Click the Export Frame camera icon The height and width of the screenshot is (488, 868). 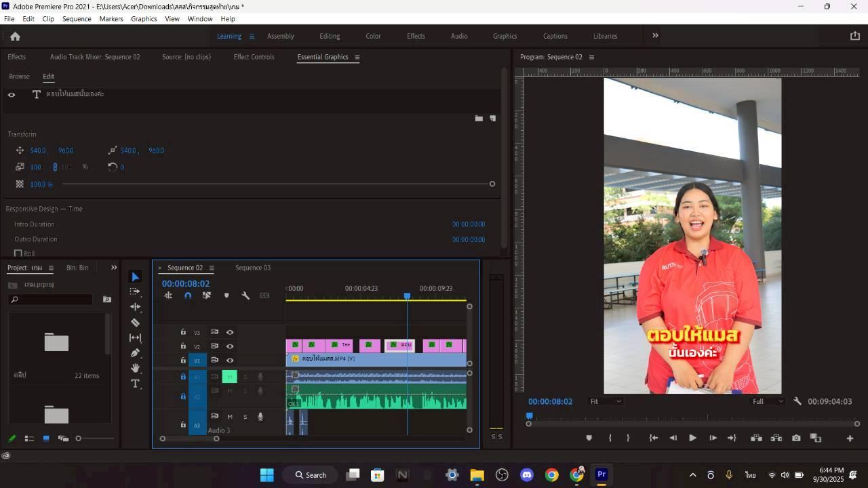click(796, 438)
